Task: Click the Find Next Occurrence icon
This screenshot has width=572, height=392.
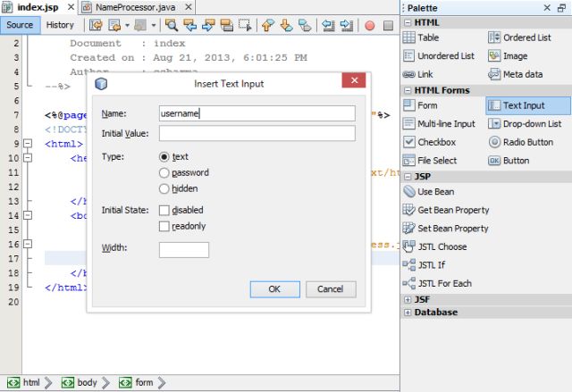Action: pyautogui.click(x=208, y=25)
